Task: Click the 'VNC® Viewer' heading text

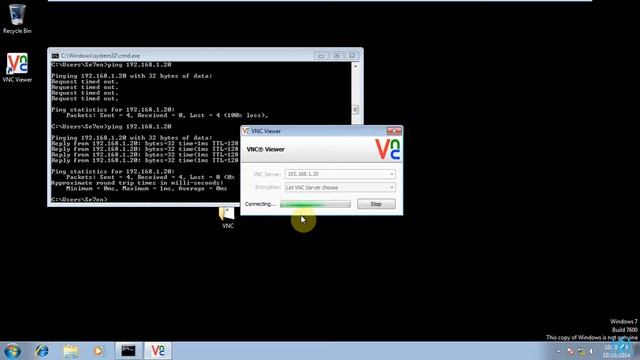Action: click(265, 149)
